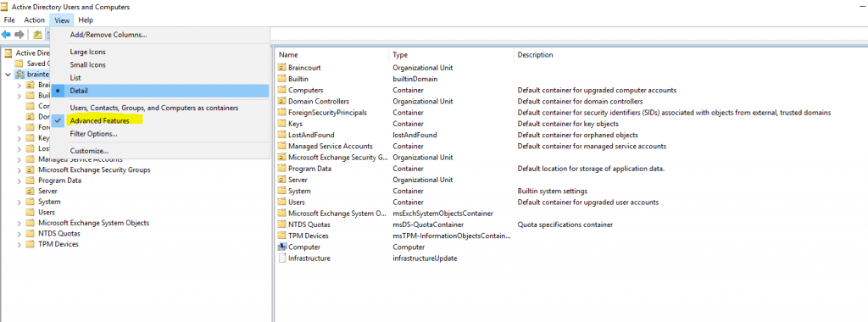This screenshot has width=868, height=322.
Task: Click the LostAndFound folder icon in the list
Action: pyautogui.click(x=281, y=135)
